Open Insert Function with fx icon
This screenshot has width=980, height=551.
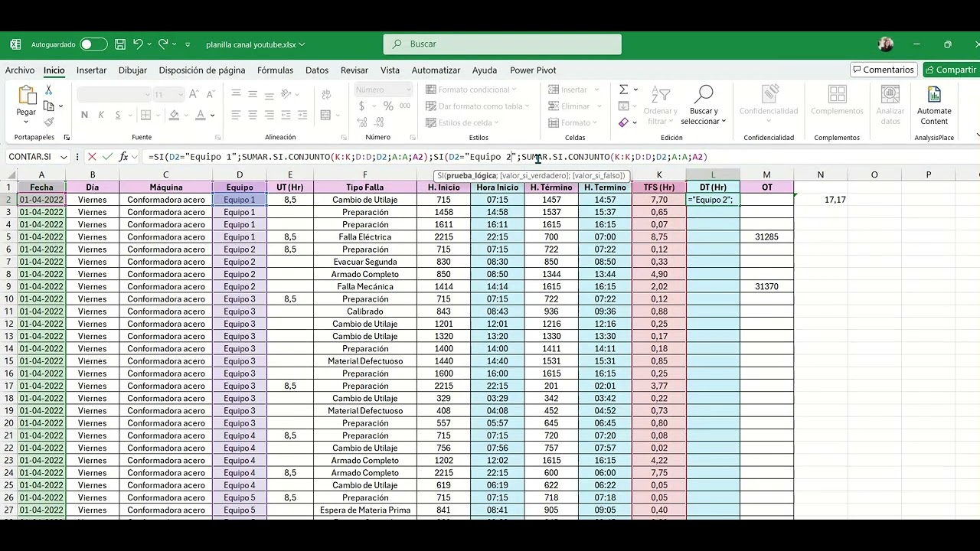[123, 157]
